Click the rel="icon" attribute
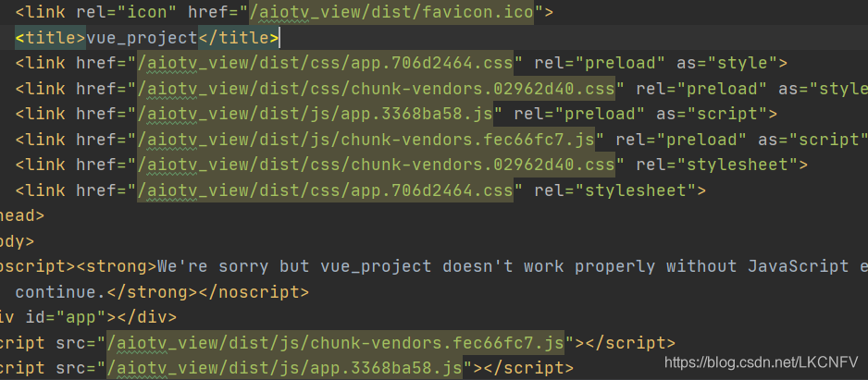 (127, 12)
